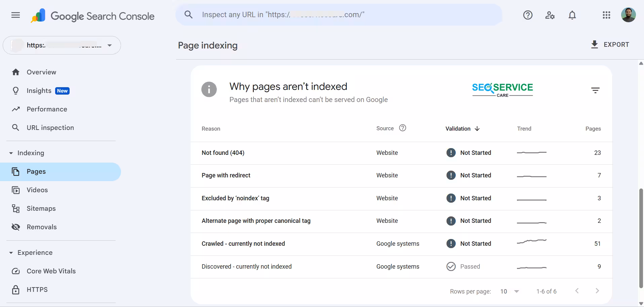Open the hamburger navigation menu
The height and width of the screenshot is (307, 644).
(x=15, y=15)
